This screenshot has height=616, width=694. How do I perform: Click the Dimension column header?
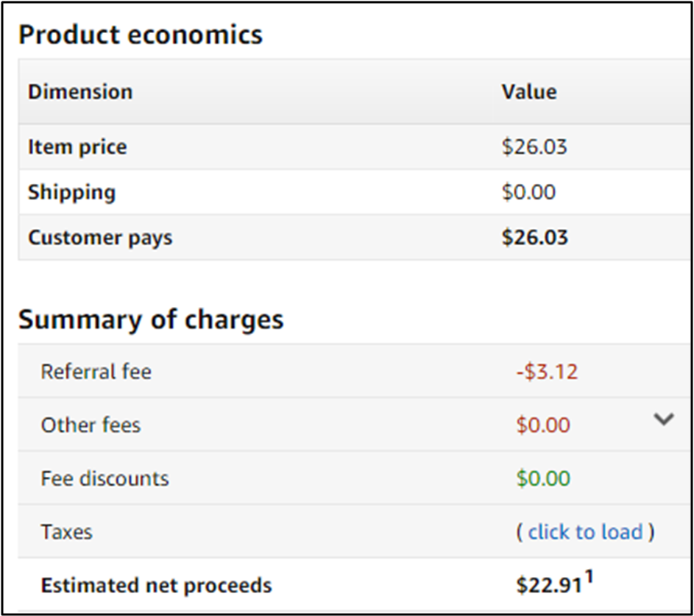coord(80,92)
